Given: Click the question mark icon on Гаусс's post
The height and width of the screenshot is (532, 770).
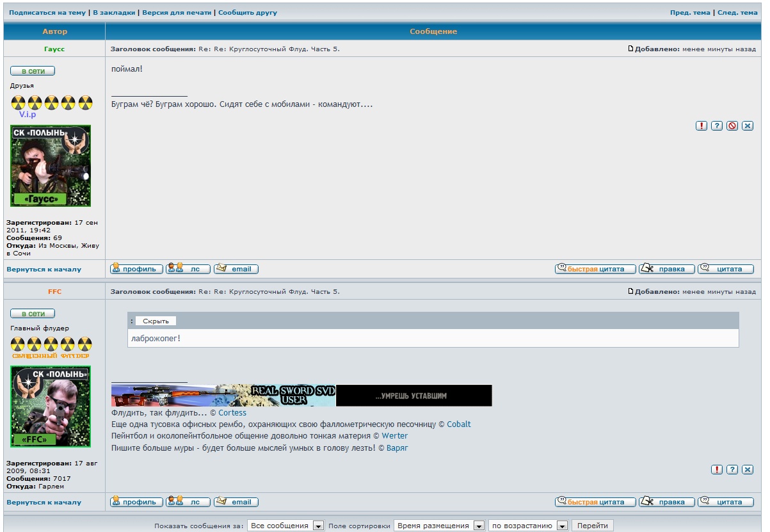Looking at the screenshot, I should click(x=717, y=126).
